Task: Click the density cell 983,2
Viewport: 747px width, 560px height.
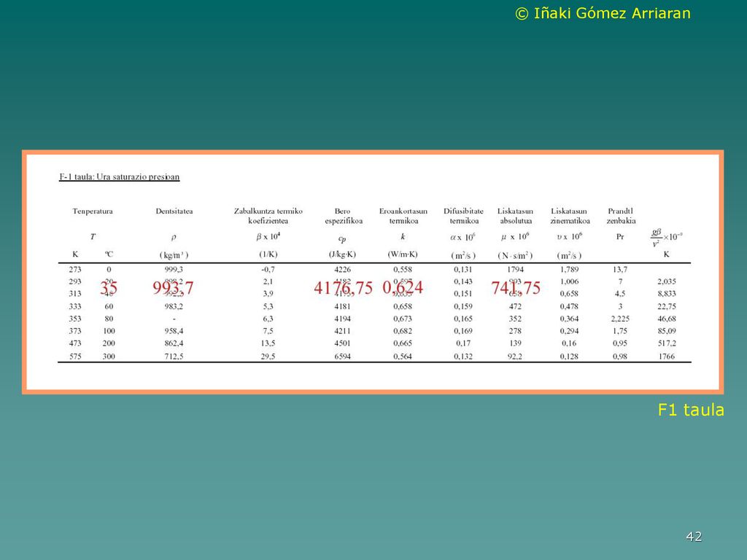Action: (x=174, y=306)
